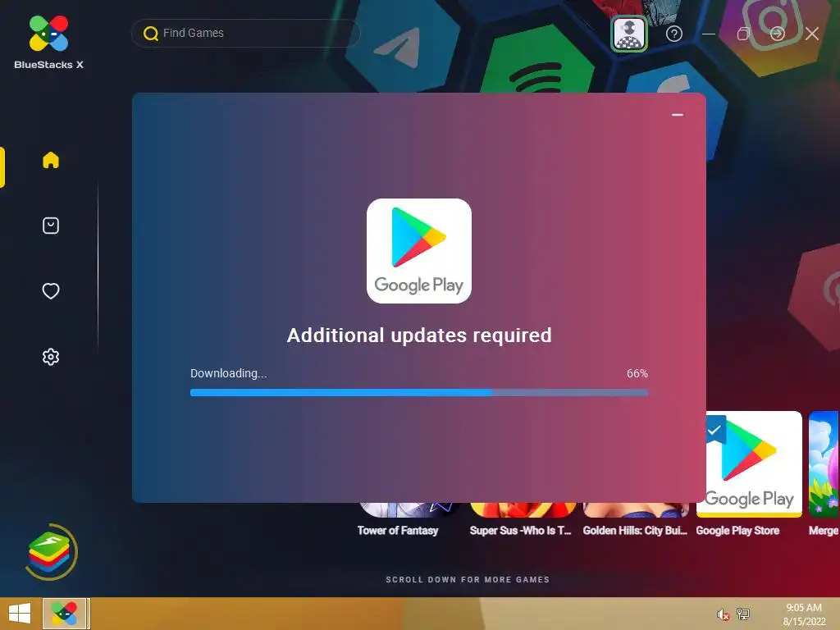Click the Google Play Store label
Screen dimensions: 840x630
click(x=737, y=531)
